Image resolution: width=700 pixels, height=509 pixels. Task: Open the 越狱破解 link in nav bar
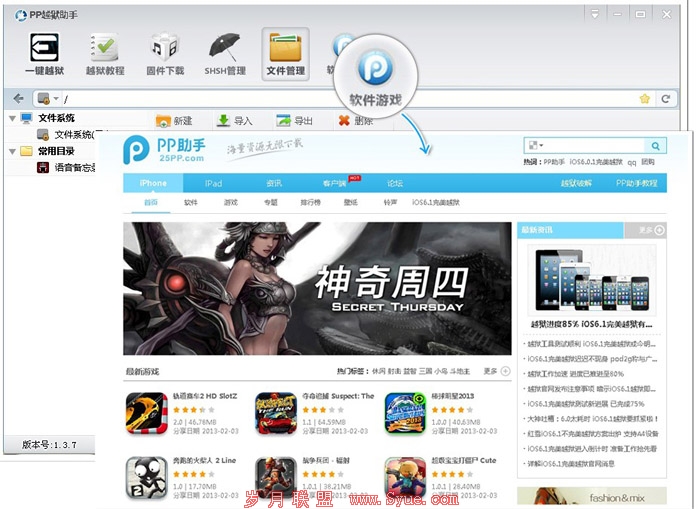(x=576, y=184)
